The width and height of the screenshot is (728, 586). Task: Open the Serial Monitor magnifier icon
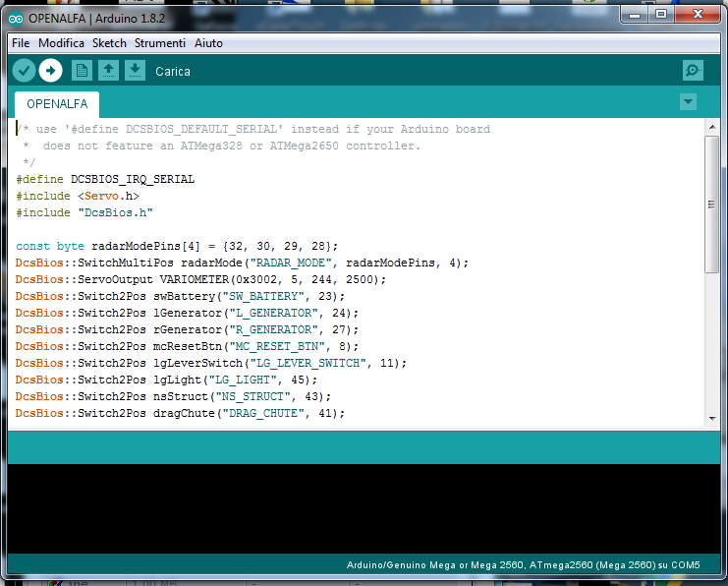click(x=693, y=71)
